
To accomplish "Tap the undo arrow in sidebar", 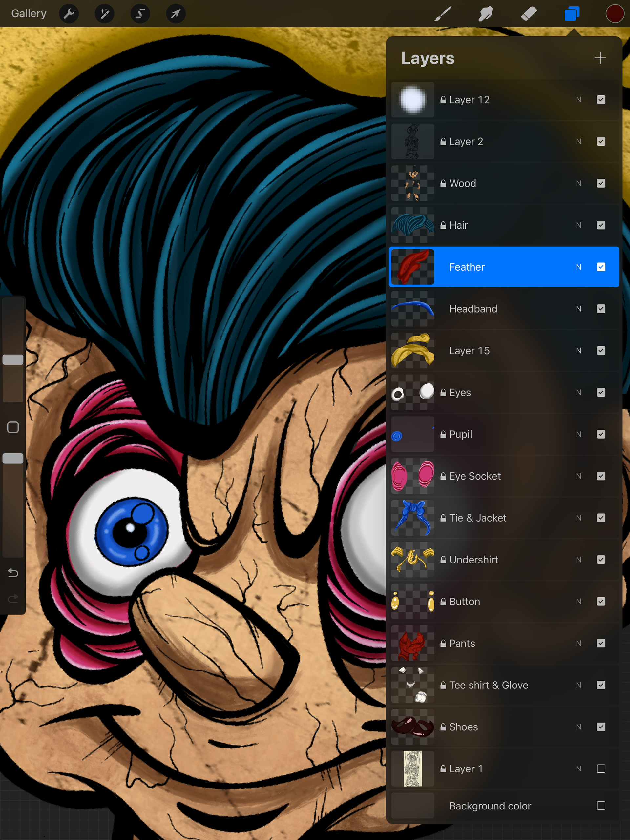I will tap(13, 573).
